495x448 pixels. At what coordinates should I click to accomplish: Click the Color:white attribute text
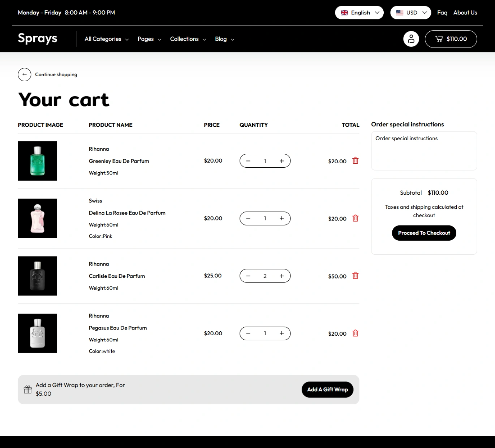pos(102,351)
